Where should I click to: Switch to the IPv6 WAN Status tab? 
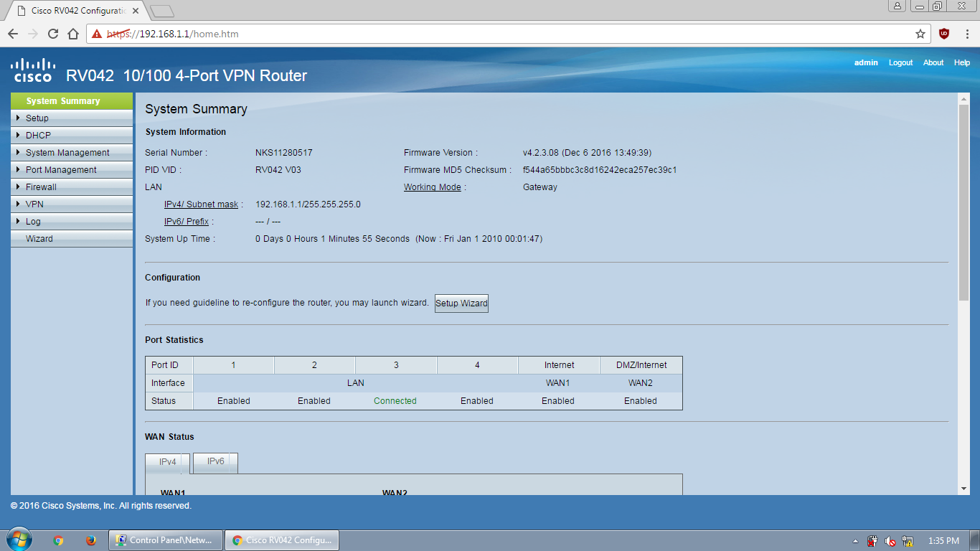point(216,462)
